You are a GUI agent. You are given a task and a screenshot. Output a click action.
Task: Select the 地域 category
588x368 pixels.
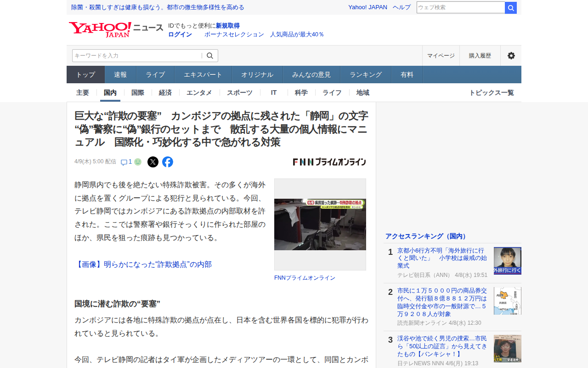[x=363, y=92]
